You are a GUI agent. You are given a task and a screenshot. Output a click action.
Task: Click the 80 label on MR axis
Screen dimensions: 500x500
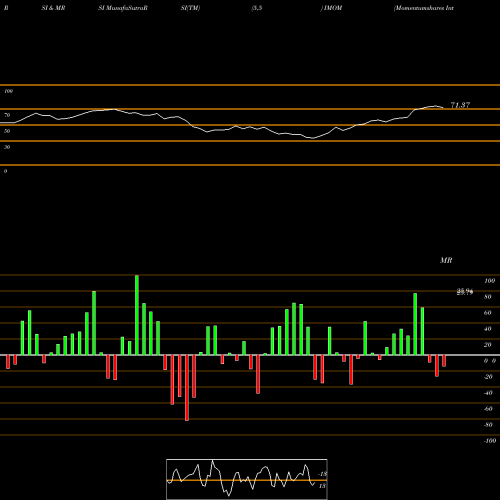coord(488,297)
